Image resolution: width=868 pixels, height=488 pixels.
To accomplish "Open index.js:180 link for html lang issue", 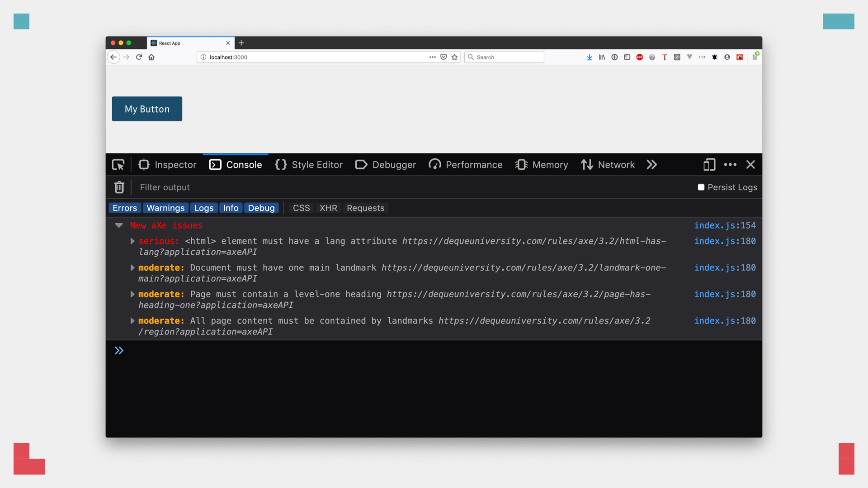I will pyautogui.click(x=725, y=241).
